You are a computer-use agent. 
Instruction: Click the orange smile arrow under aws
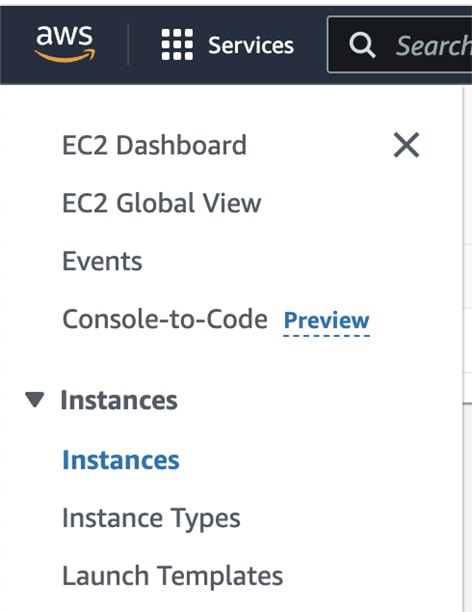pyautogui.click(x=65, y=56)
